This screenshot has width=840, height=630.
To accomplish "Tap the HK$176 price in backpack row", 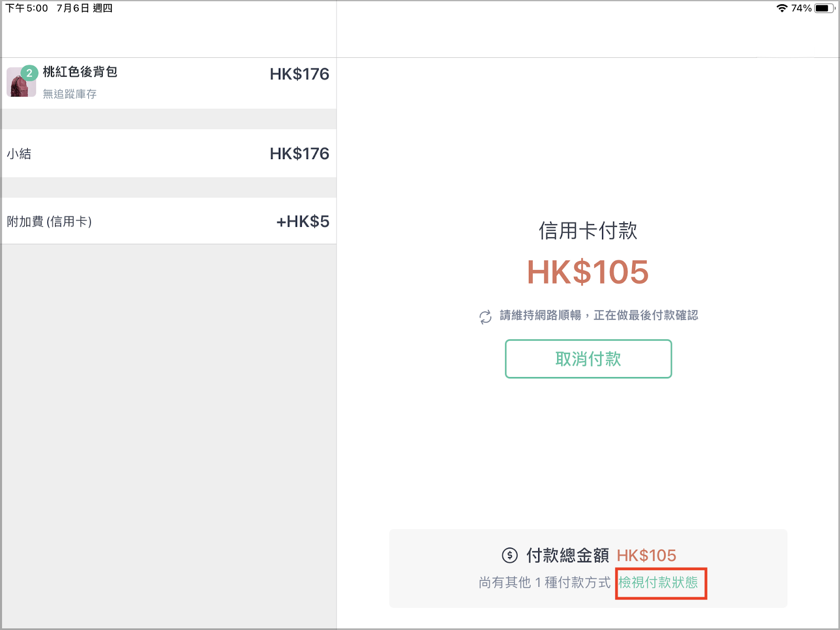I will point(299,74).
